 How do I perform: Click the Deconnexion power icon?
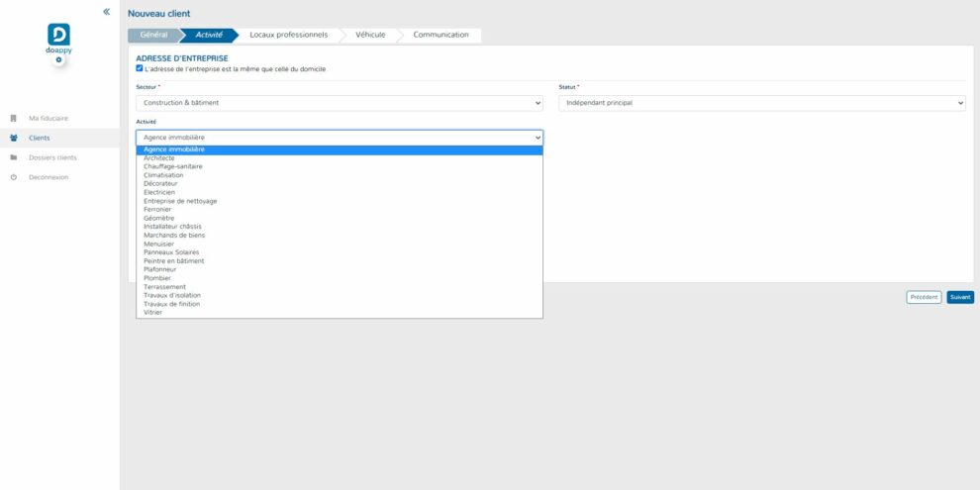point(14,177)
